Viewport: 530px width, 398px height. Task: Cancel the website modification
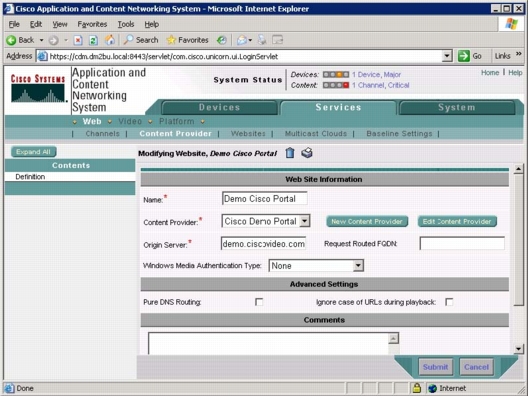tap(476, 367)
